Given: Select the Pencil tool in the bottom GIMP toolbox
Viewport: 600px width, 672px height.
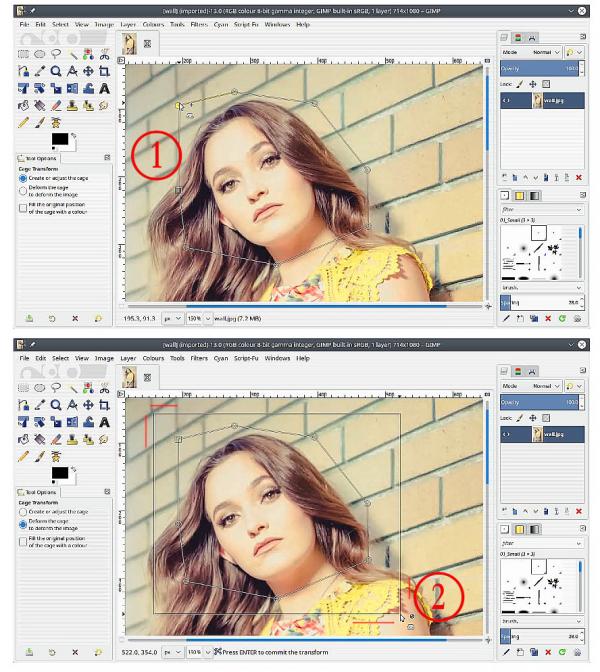Looking at the screenshot, I should click(x=24, y=457).
